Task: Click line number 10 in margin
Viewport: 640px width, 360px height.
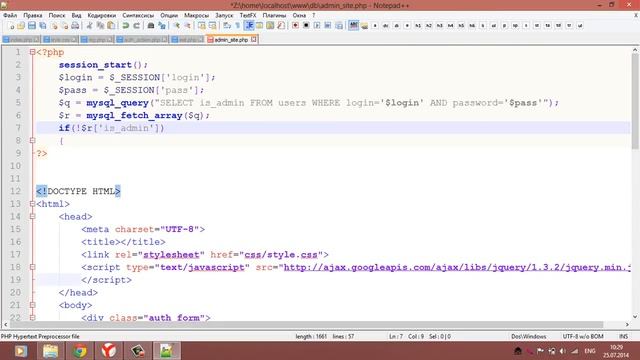Action: (x=16, y=166)
